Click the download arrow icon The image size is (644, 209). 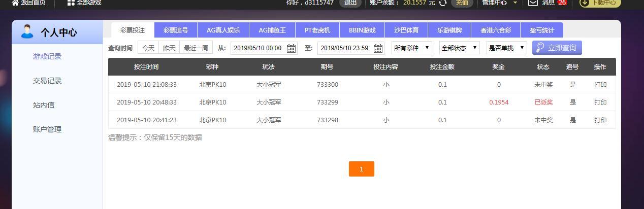point(585,3)
